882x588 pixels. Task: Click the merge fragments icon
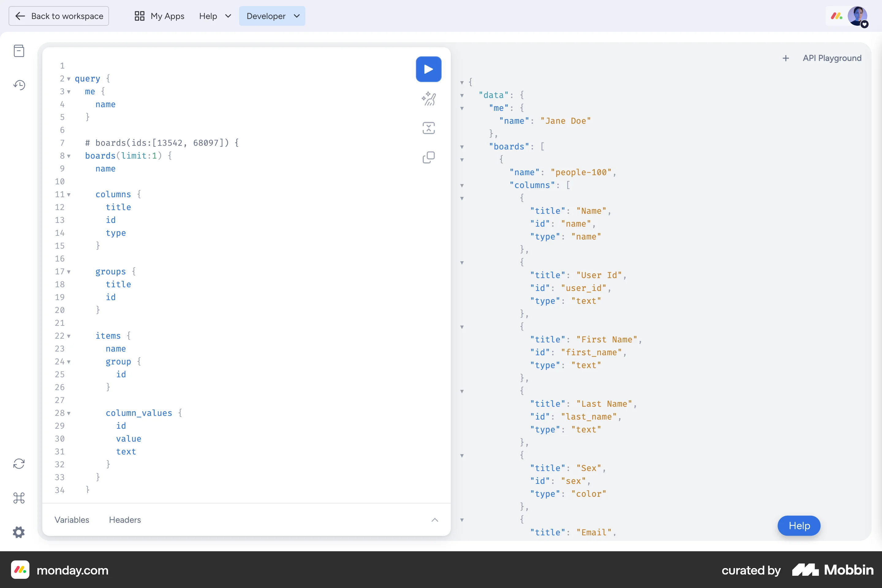click(428, 128)
